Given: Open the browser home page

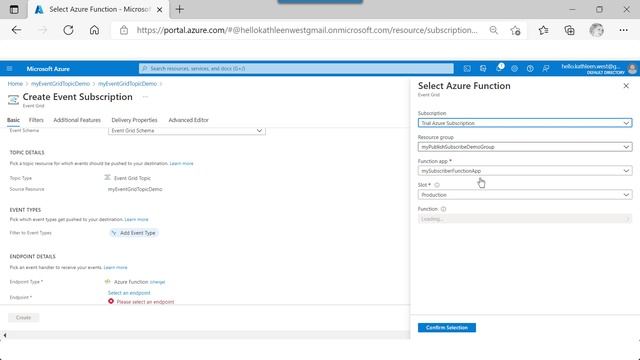Looking at the screenshot, I should (x=94, y=30).
